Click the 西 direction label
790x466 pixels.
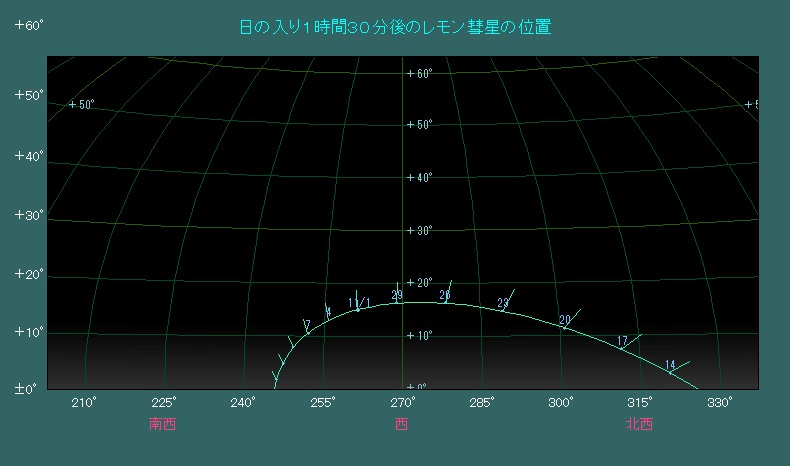click(401, 424)
